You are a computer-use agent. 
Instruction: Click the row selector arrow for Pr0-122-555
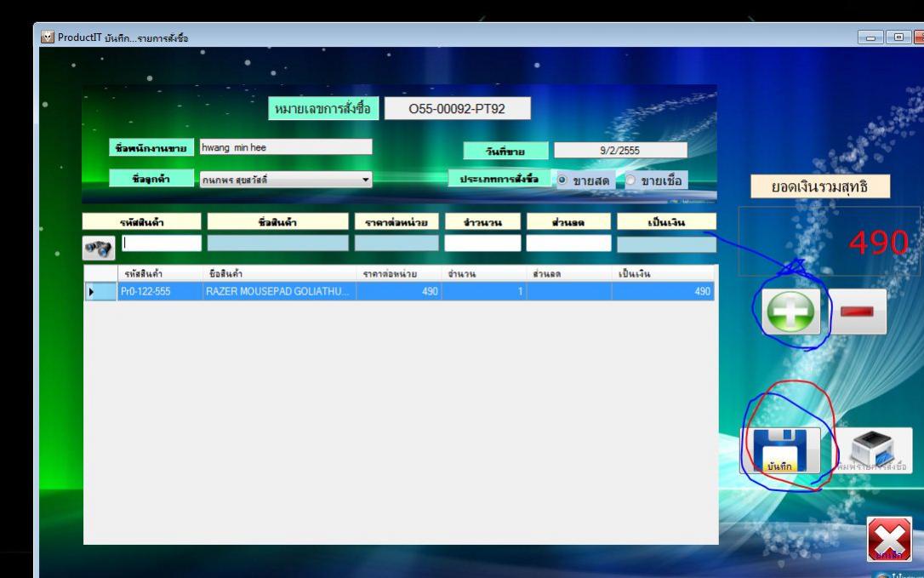click(100, 291)
